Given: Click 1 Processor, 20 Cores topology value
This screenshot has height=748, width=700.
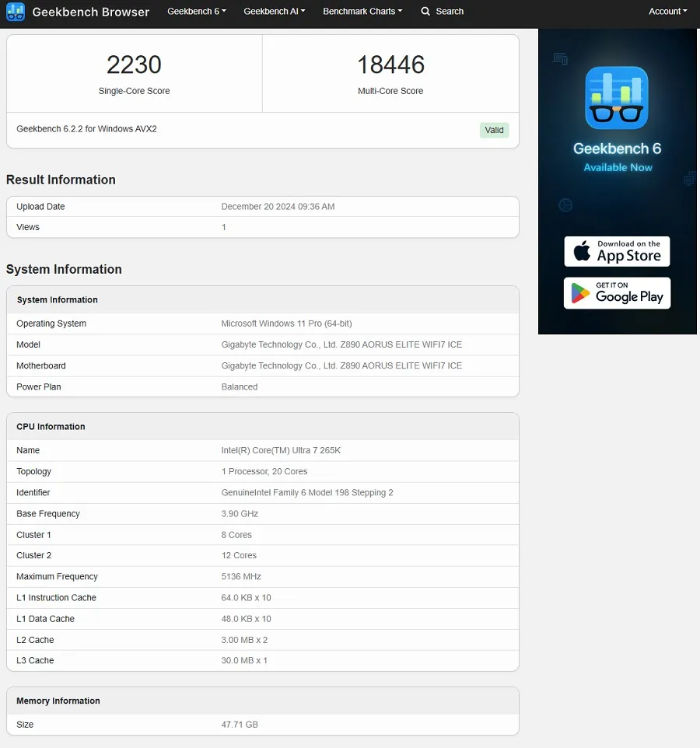Looking at the screenshot, I should 264,471.
